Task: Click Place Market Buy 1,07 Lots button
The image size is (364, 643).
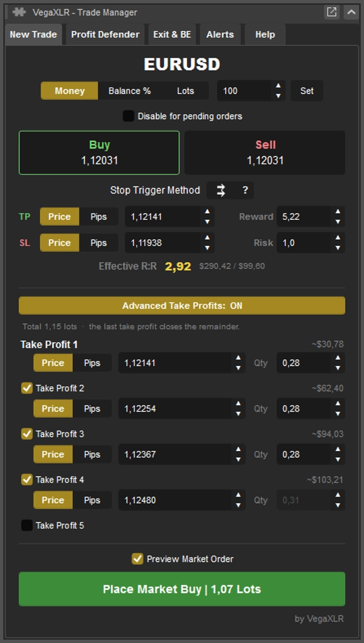Action: point(182,590)
